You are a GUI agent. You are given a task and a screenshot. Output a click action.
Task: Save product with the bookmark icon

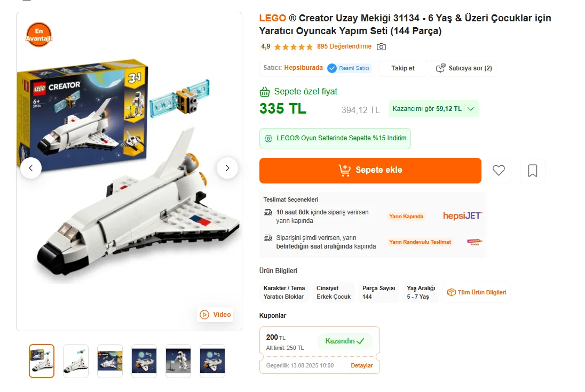[x=532, y=170]
